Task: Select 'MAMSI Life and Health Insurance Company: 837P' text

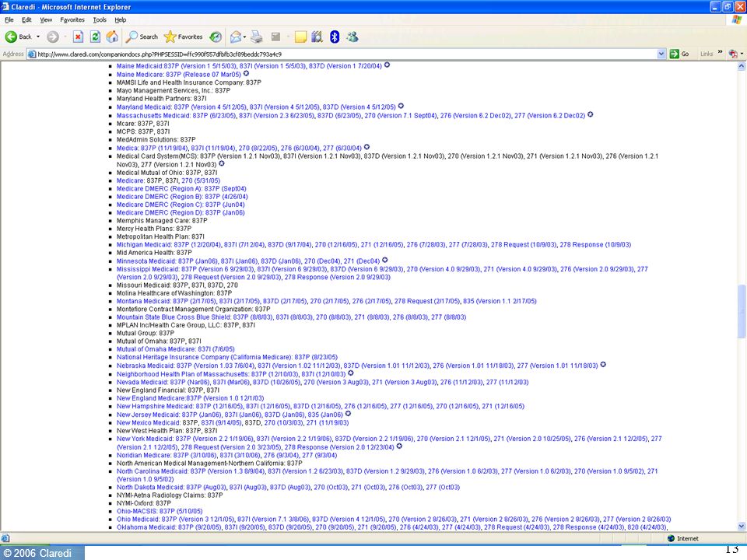Action: 188,82
